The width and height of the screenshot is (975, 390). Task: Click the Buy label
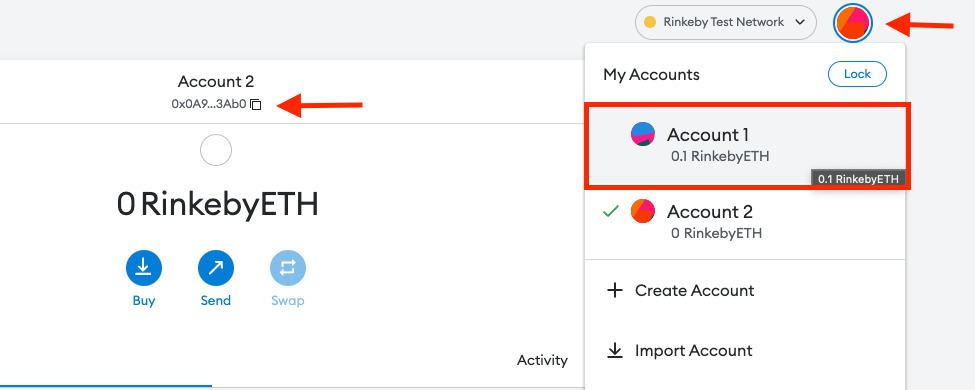point(144,300)
